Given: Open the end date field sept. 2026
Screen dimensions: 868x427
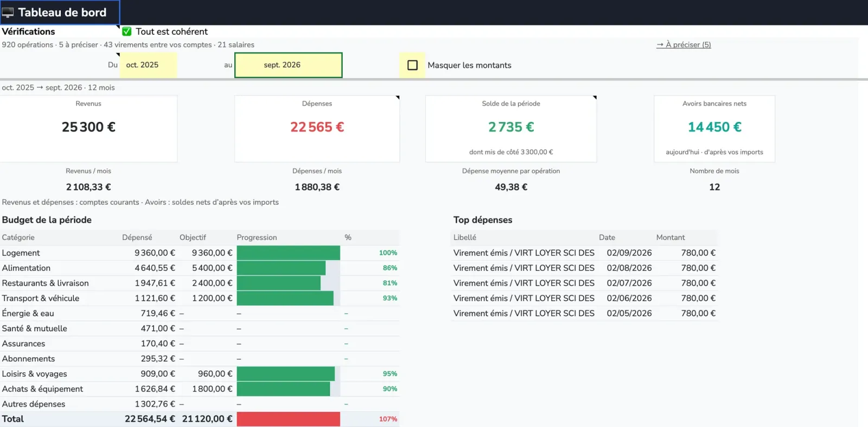Looking at the screenshot, I should 289,65.
